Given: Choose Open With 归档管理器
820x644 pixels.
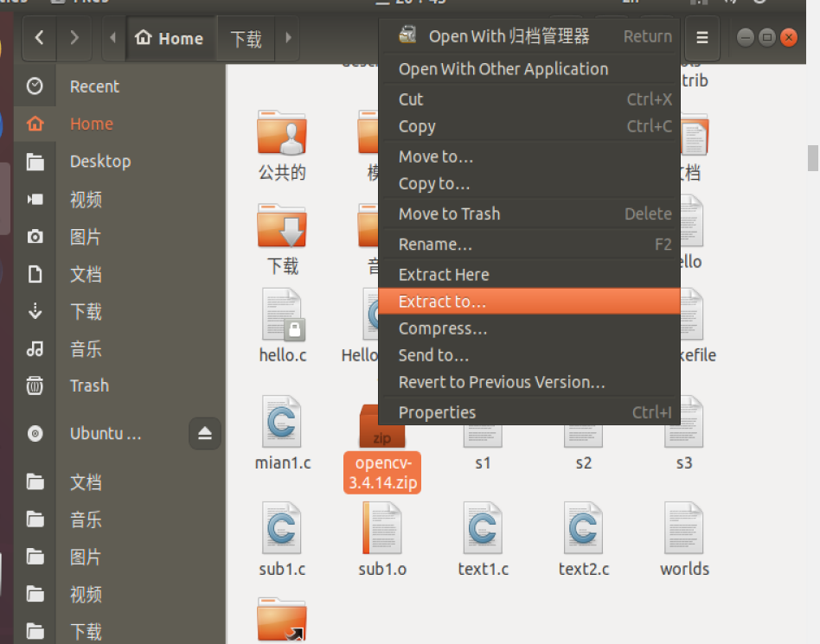Looking at the screenshot, I should point(529,36).
